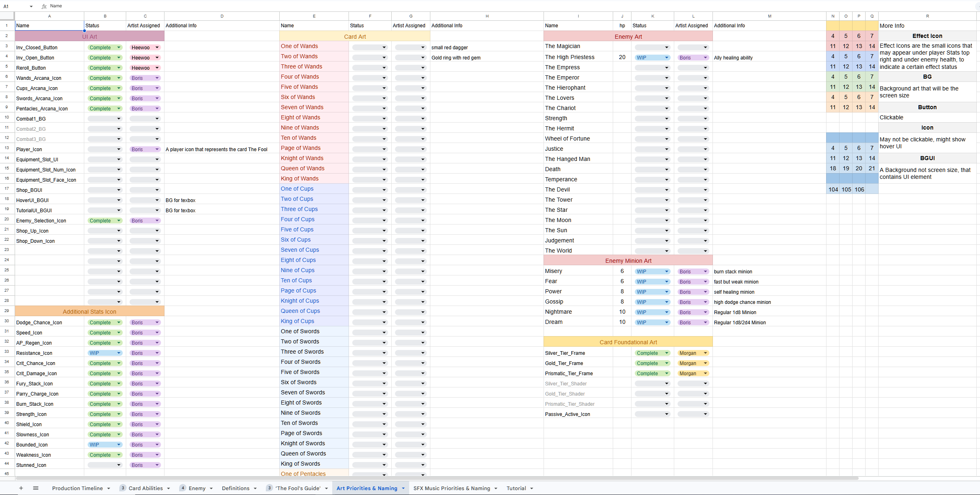Viewport: 980px width, 495px height.
Task: Select the Queen of Cups cell
Action: 314,311
